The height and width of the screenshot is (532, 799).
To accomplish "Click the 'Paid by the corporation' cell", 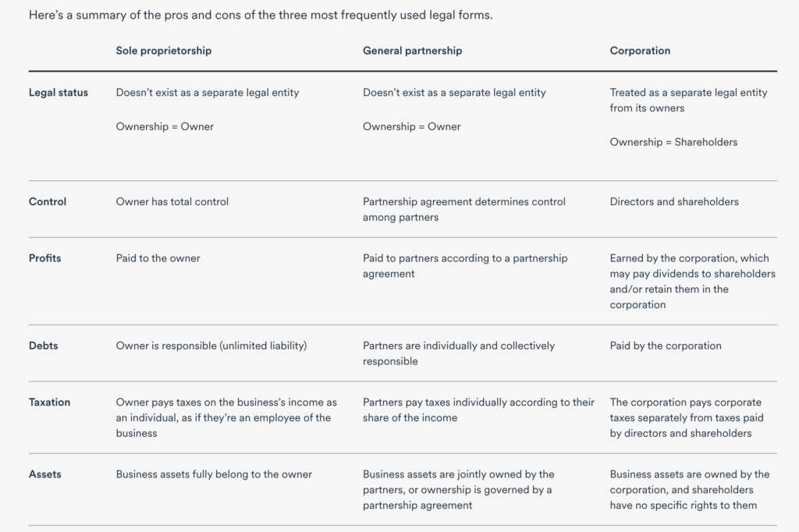I will pyautogui.click(x=666, y=346).
